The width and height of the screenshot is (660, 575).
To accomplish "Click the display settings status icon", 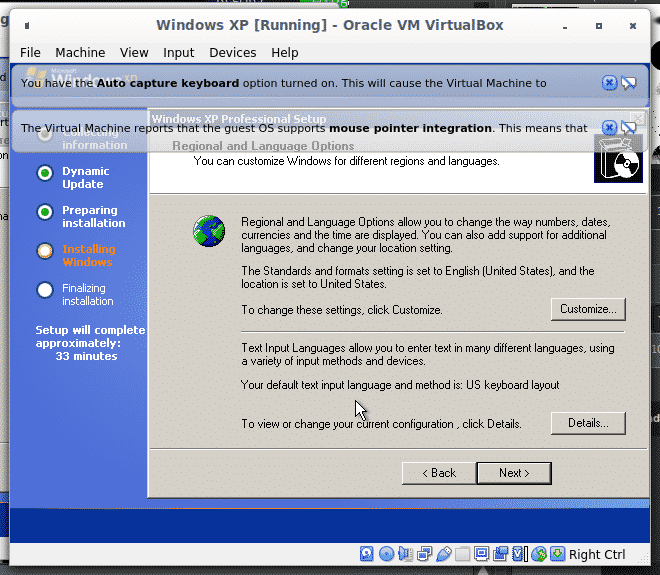I will [x=481, y=554].
